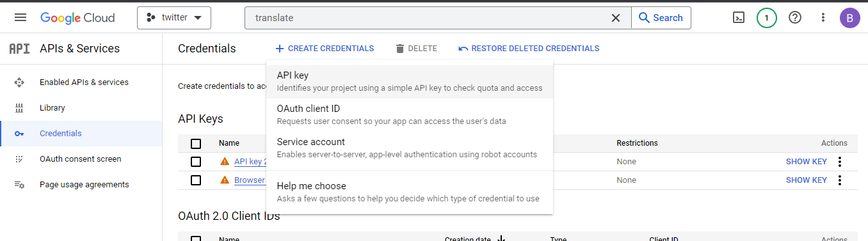868x241 pixels.
Task: Click the API icon next to APIs & Services
Action: (x=19, y=49)
